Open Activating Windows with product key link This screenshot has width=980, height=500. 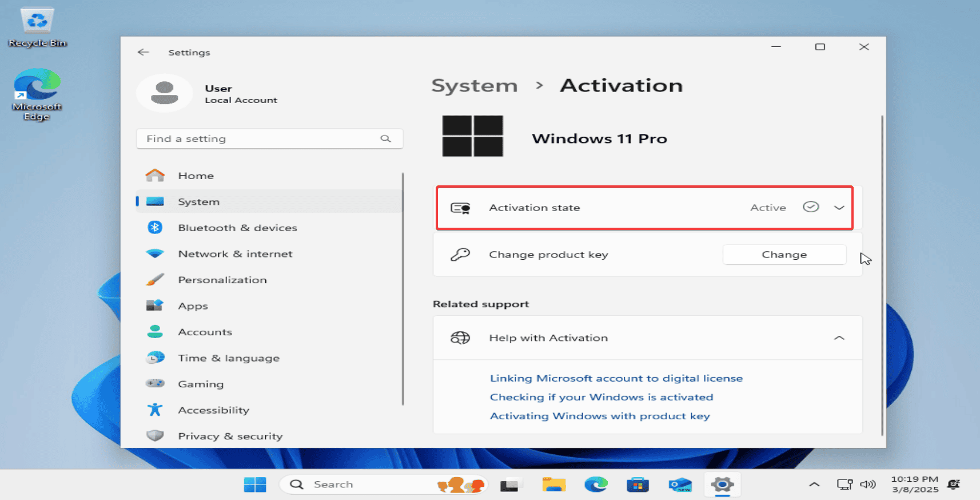pos(599,416)
